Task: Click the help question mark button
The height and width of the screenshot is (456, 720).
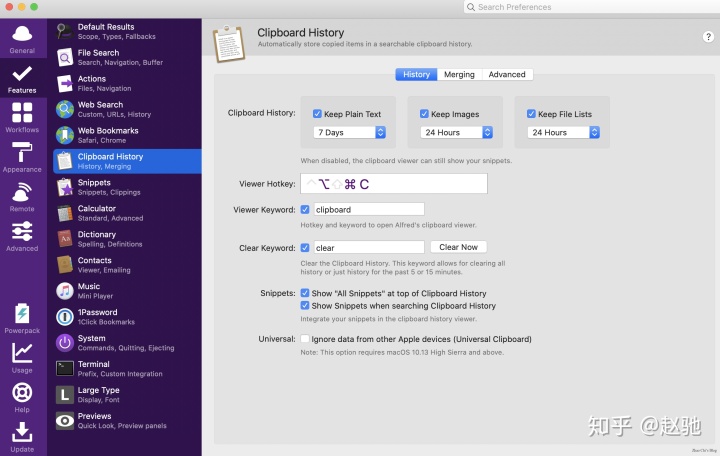Action: 708,37
